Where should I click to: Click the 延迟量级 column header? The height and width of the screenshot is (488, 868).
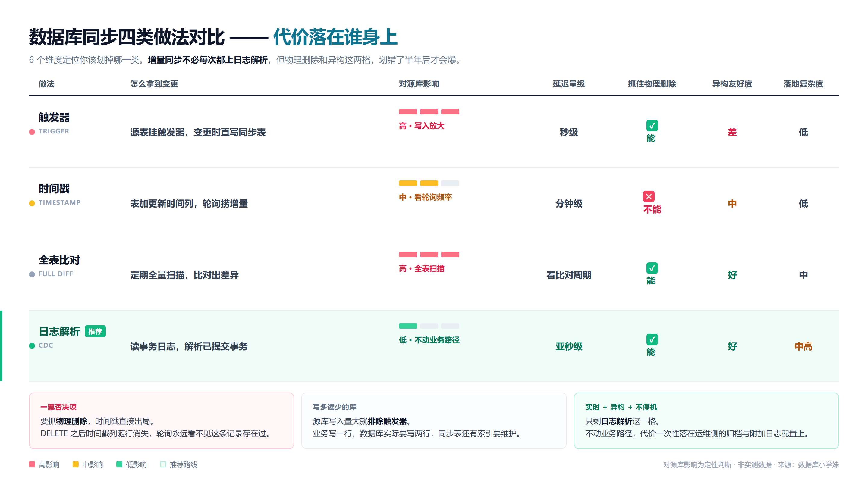(x=569, y=84)
